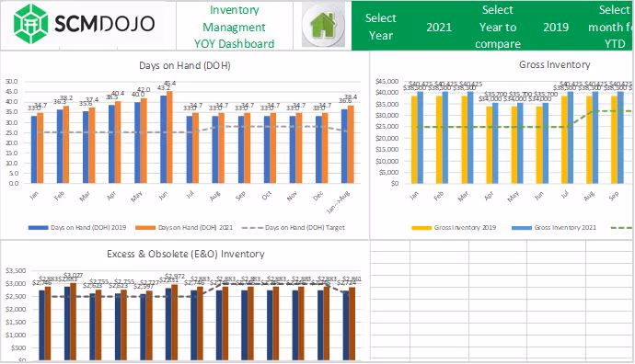
Task: Click the $3,500 axis value in E&O chart
Action: (x=16, y=270)
